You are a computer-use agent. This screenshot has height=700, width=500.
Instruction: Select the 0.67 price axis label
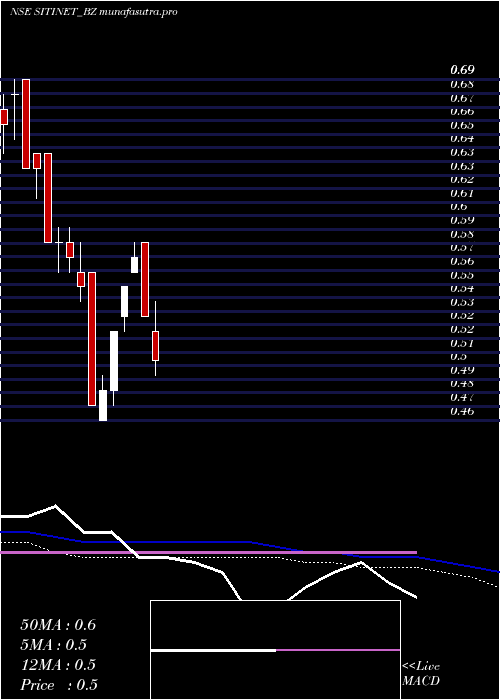click(x=462, y=98)
